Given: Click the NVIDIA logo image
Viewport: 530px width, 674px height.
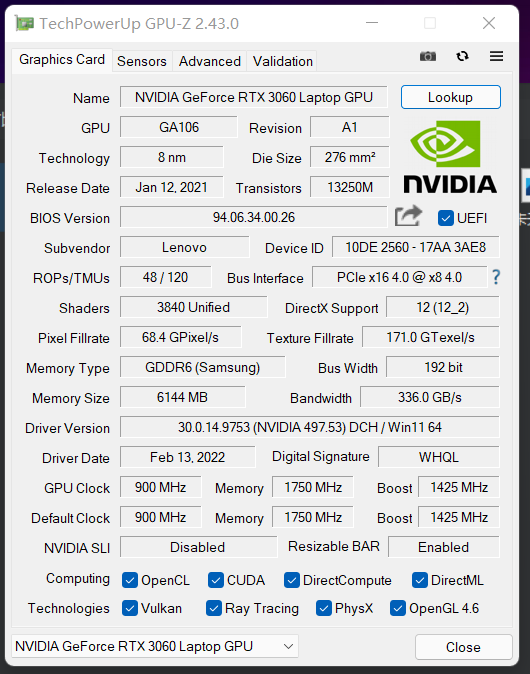Looking at the screenshot, I should coord(450,156).
